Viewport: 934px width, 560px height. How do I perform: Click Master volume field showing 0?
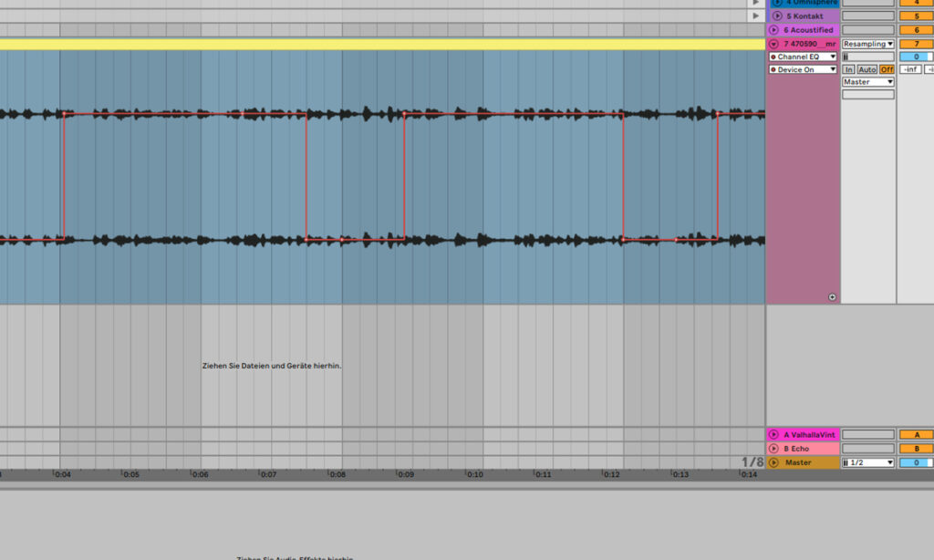point(916,462)
